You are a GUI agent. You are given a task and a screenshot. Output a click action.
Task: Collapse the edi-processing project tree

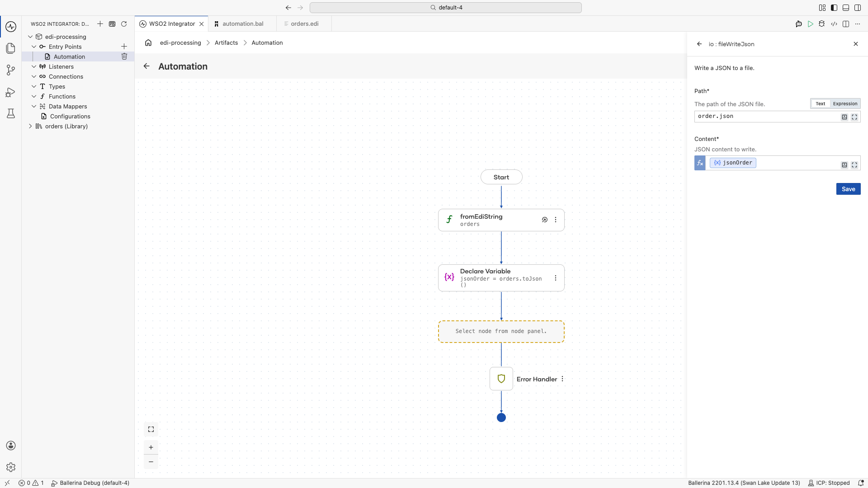(30, 37)
